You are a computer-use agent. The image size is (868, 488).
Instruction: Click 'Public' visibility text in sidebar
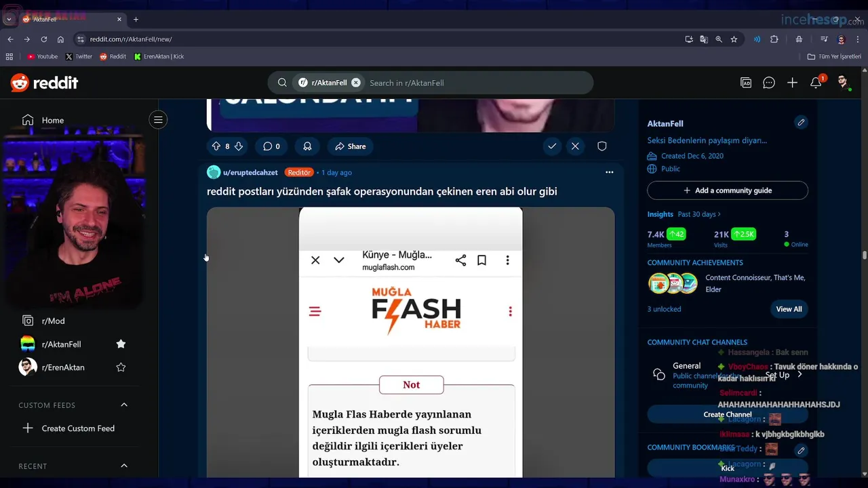pos(671,169)
